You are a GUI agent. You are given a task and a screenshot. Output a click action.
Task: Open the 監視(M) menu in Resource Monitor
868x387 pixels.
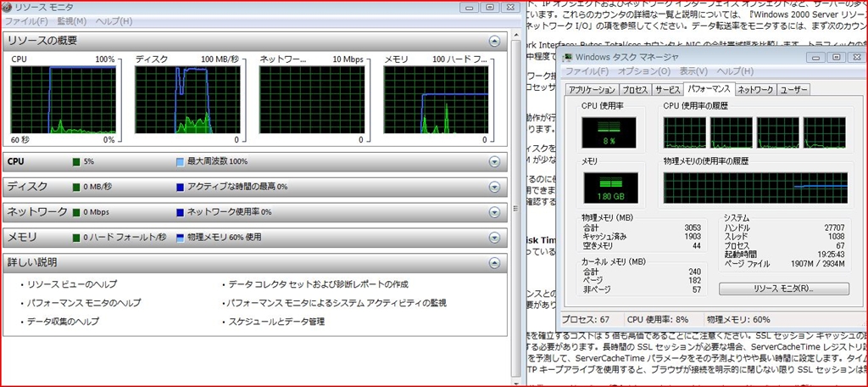pyautogui.click(x=71, y=21)
